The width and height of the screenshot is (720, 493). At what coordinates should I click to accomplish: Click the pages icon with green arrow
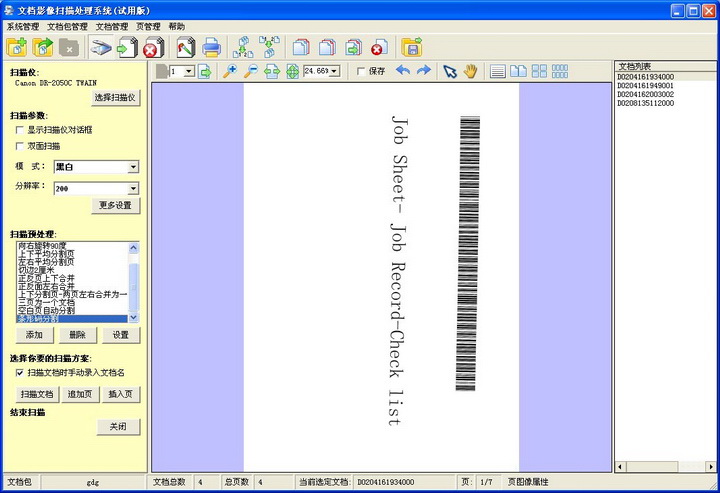(354, 47)
